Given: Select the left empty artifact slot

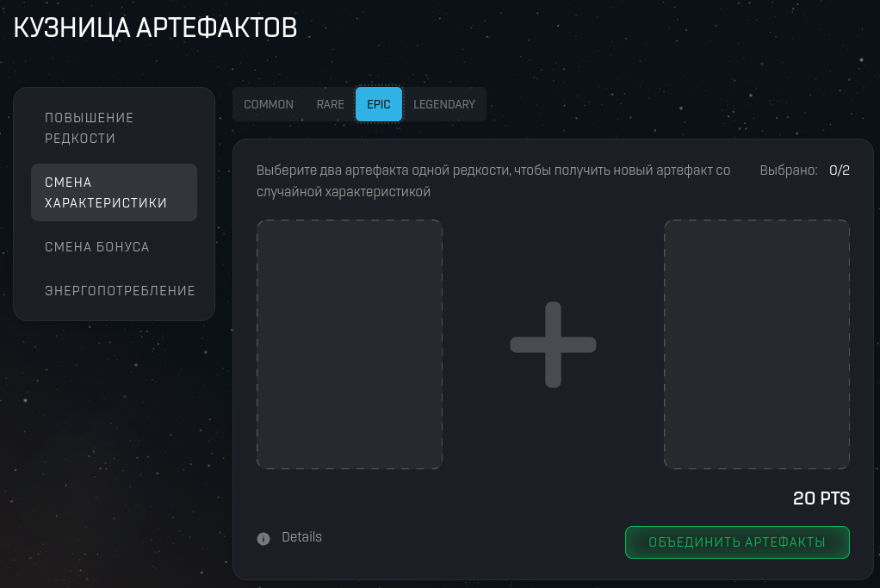Looking at the screenshot, I should (349, 344).
